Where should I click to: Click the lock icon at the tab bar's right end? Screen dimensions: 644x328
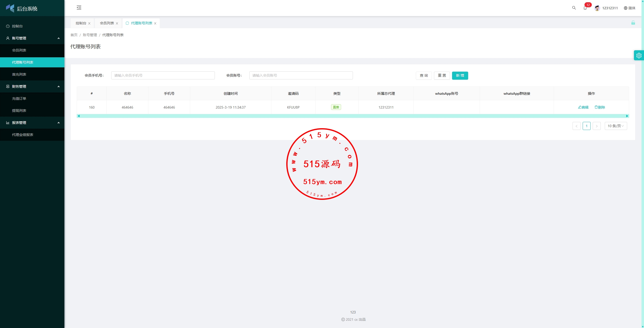[633, 23]
